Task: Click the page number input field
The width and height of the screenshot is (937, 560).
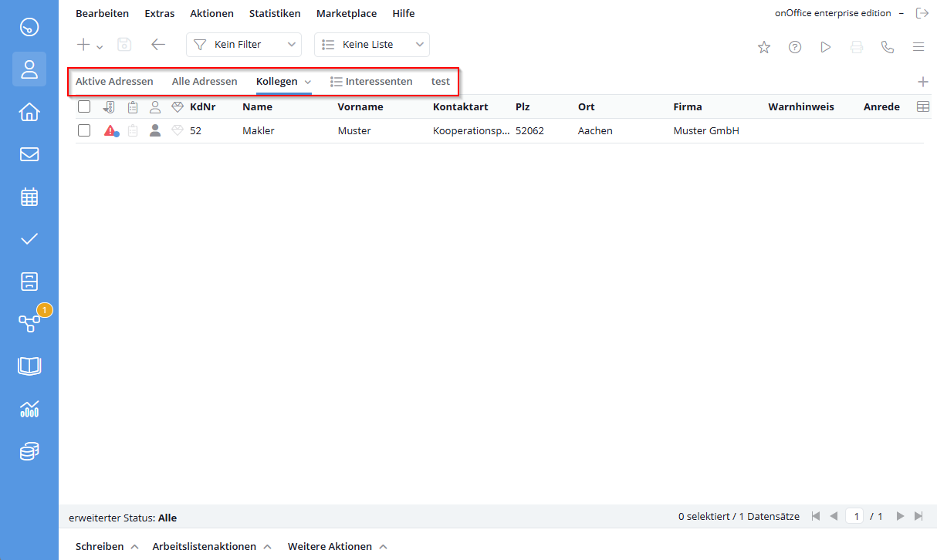Action: point(854,516)
